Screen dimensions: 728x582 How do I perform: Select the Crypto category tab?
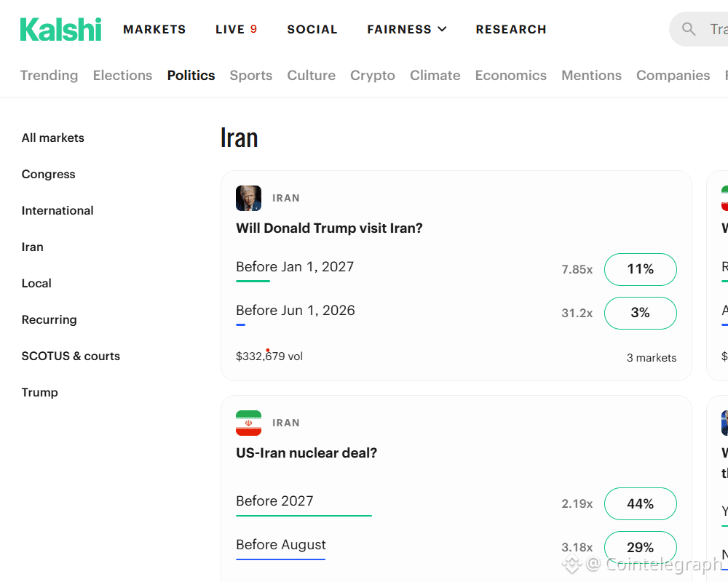(x=372, y=75)
